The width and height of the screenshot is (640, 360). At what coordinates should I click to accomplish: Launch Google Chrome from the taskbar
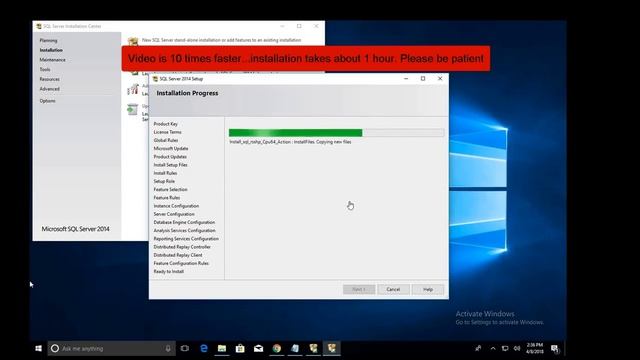pos(277,348)
